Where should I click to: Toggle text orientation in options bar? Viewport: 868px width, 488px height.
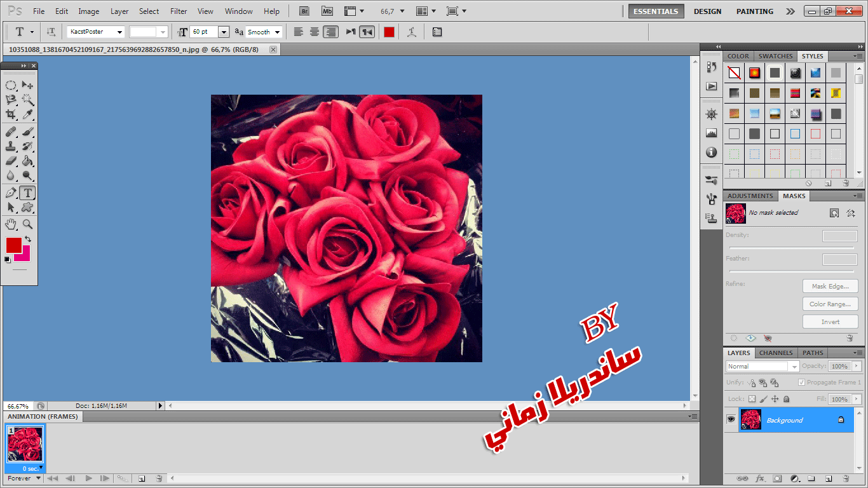(51, 32)
